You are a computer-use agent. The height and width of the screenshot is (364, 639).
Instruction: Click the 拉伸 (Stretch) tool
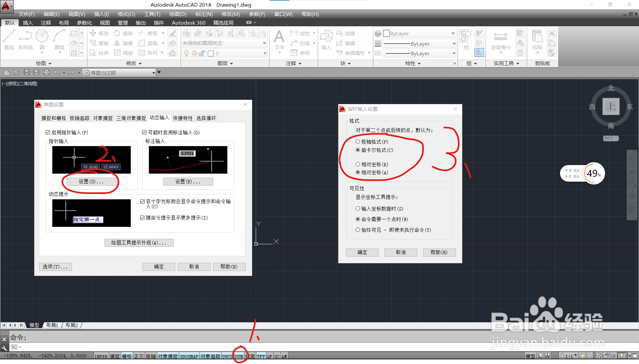click(99, 53)
